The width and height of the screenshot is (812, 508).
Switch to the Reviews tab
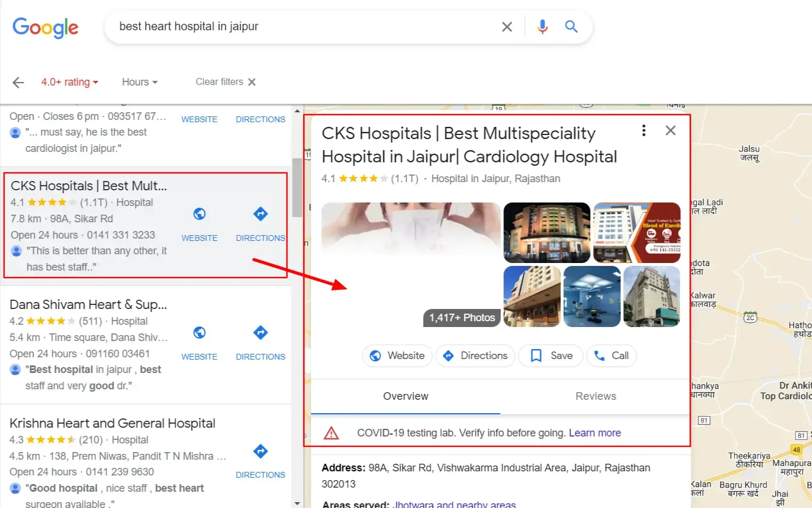pos(595,396)
